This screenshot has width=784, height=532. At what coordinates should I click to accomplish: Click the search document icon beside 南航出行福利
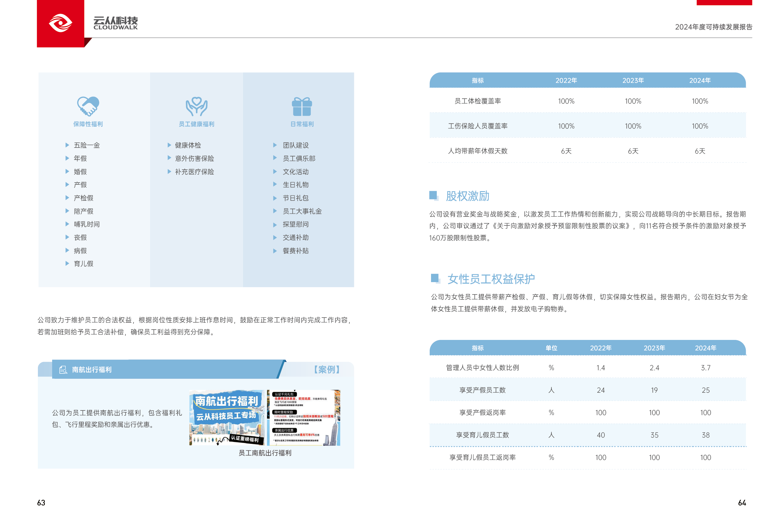click(x=63, y=370)
